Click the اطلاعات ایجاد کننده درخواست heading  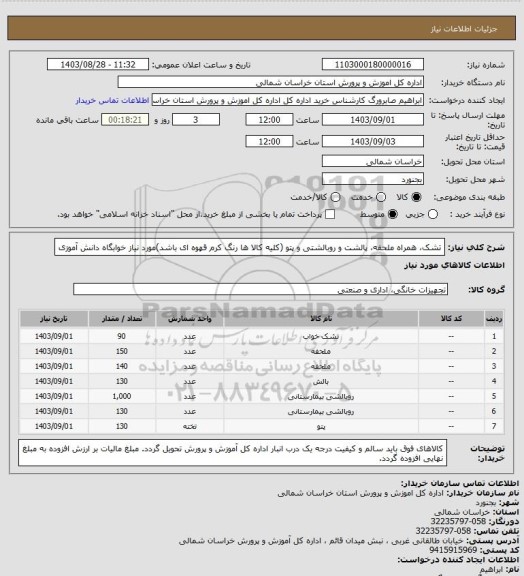pos(458,560)
